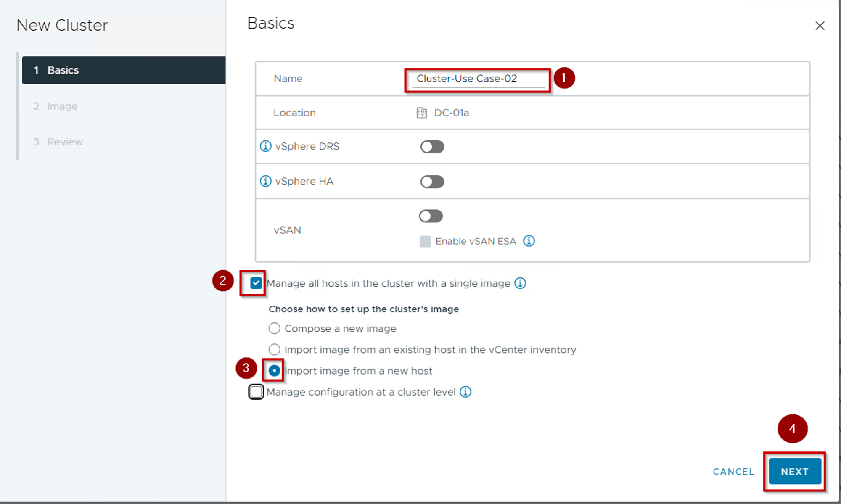The height and width of the screenshot is (504, 841).
Task: Check Manage configuration at a cluster level
Action: click(256, 392)
